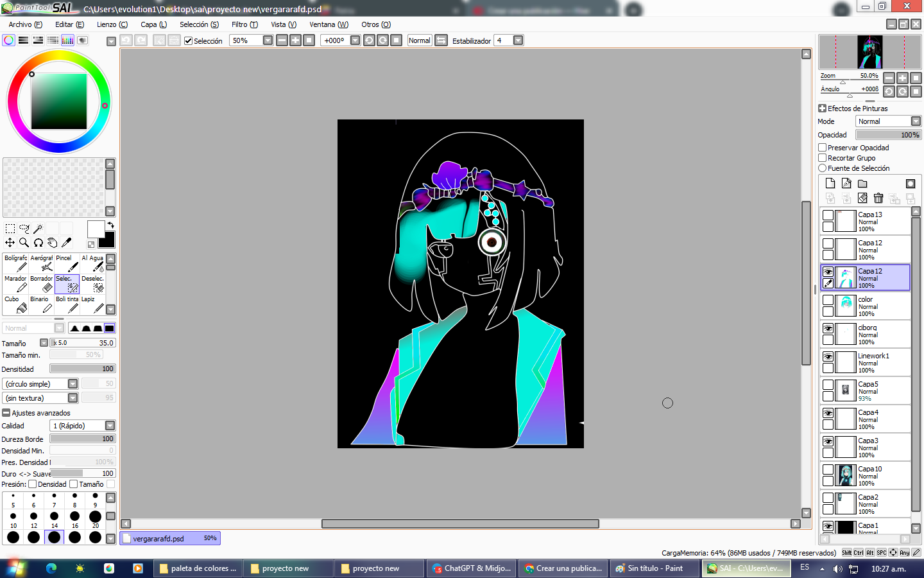924x578 pixels.
Task: Select the hand pan tool
Action: pos(53,243)
